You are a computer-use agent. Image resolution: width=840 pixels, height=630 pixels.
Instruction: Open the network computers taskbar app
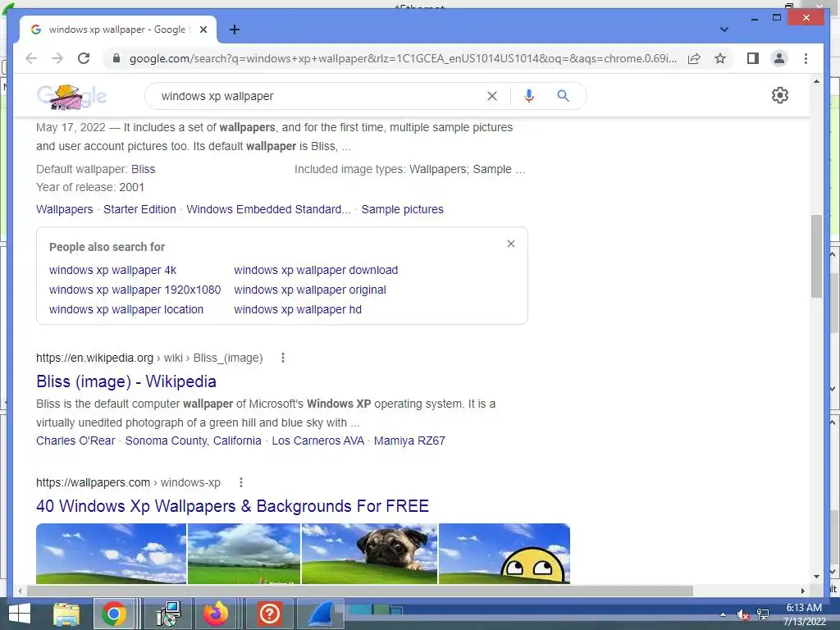click(168, 614)
